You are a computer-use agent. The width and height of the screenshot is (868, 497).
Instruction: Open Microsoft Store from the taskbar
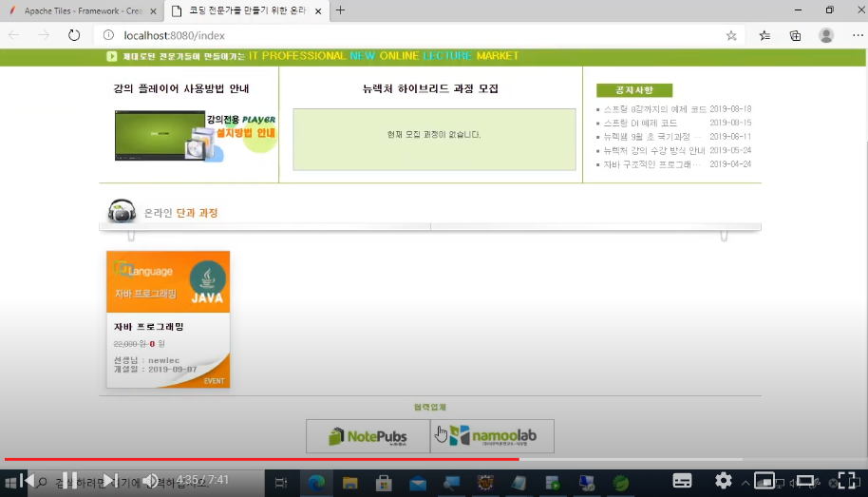click(384, 483)
